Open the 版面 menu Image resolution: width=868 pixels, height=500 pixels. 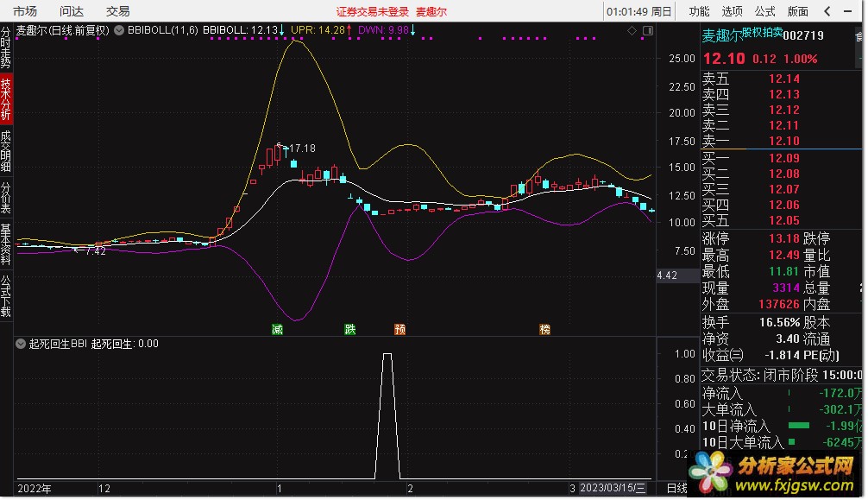(x=798, y=11)
